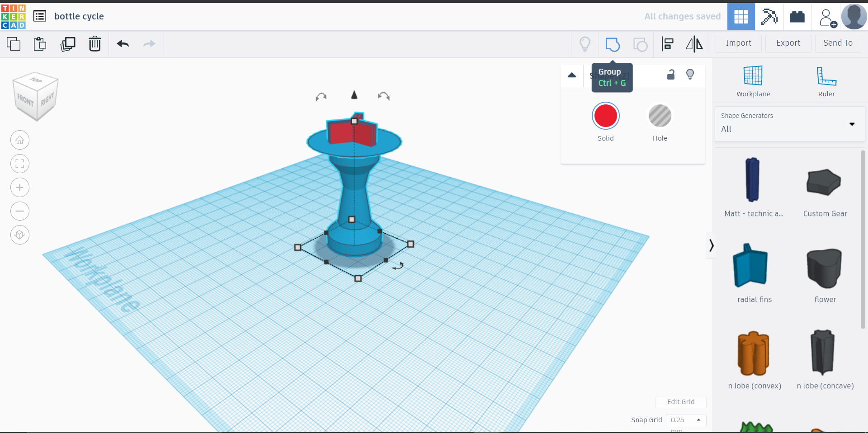Click the Paste icon in toolbar
868x433 pixels.
pos(40,44)
